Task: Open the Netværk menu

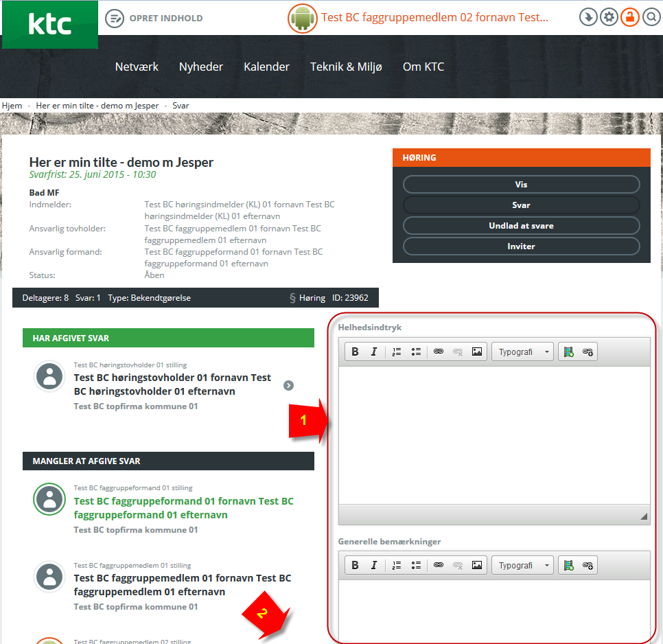Action: click(x=137, y=67)
